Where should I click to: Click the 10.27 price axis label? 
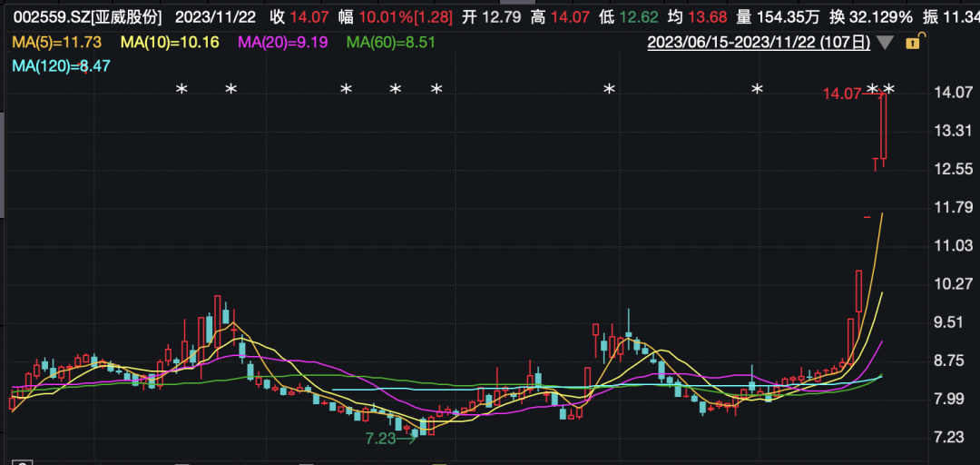pyautogui.click(x=955, y=284)
